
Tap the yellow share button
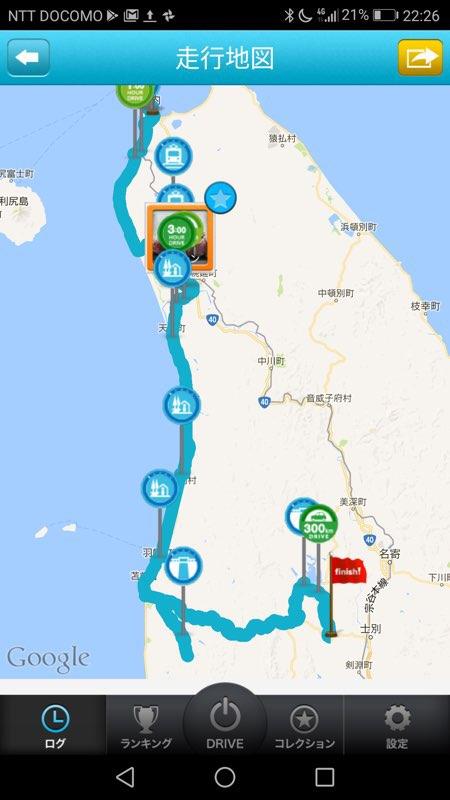420,58
